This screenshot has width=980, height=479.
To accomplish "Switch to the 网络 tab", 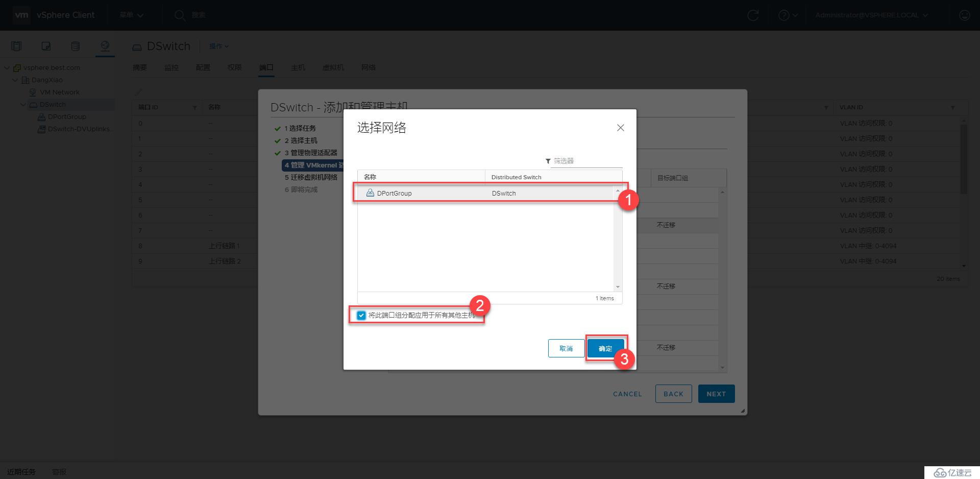I will pos(368,67).
